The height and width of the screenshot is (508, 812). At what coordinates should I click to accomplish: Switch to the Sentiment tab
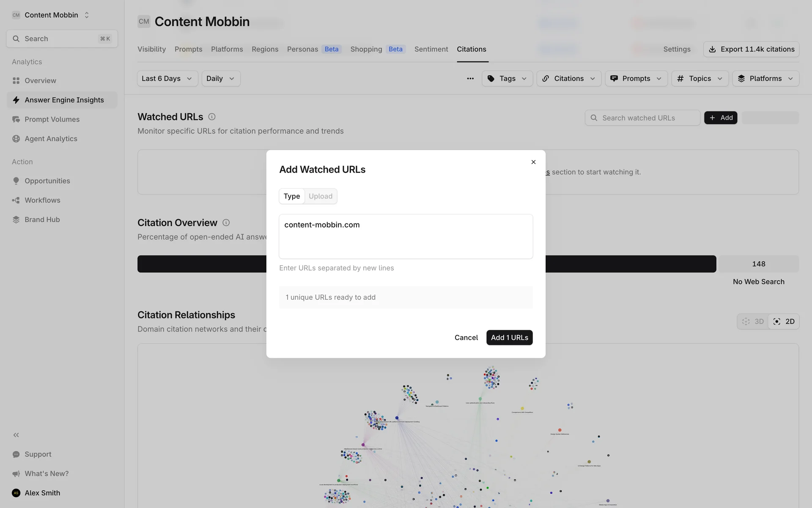tap(431, 50)
